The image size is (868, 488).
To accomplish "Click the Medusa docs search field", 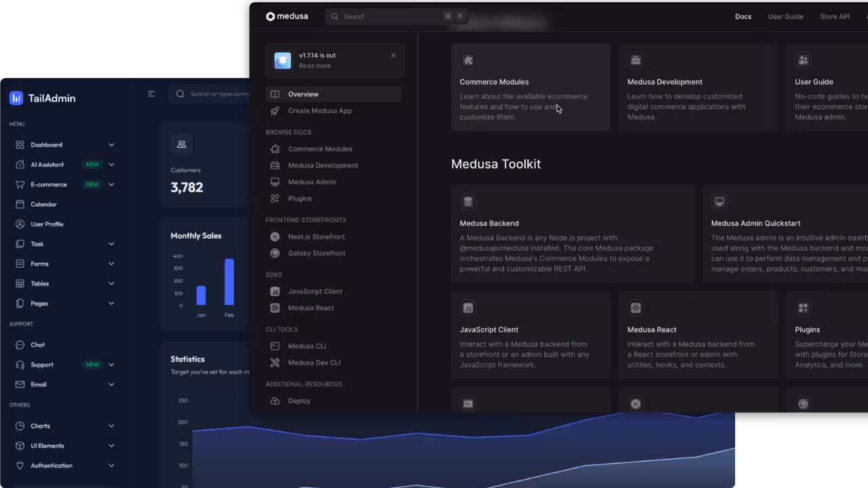I will click(397, 16).
